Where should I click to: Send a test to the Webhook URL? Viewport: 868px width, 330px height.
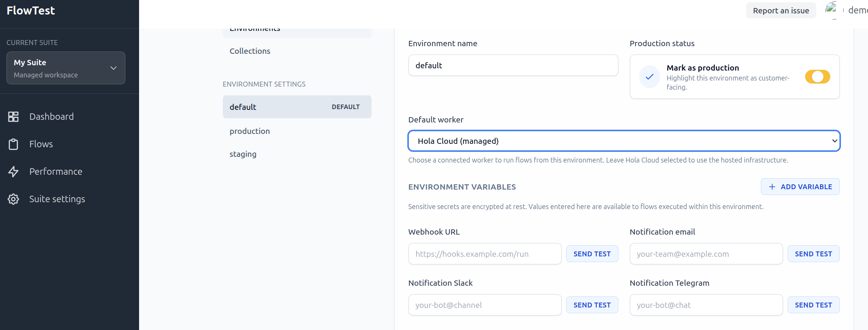click(x=592, y=254)
